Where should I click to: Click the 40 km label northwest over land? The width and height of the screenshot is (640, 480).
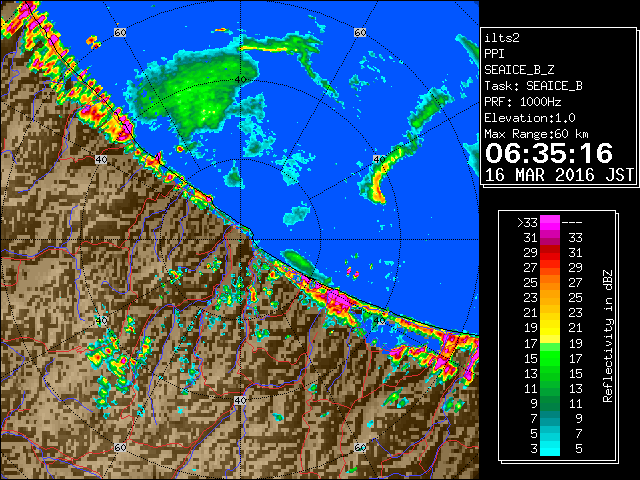pos(101,159)
